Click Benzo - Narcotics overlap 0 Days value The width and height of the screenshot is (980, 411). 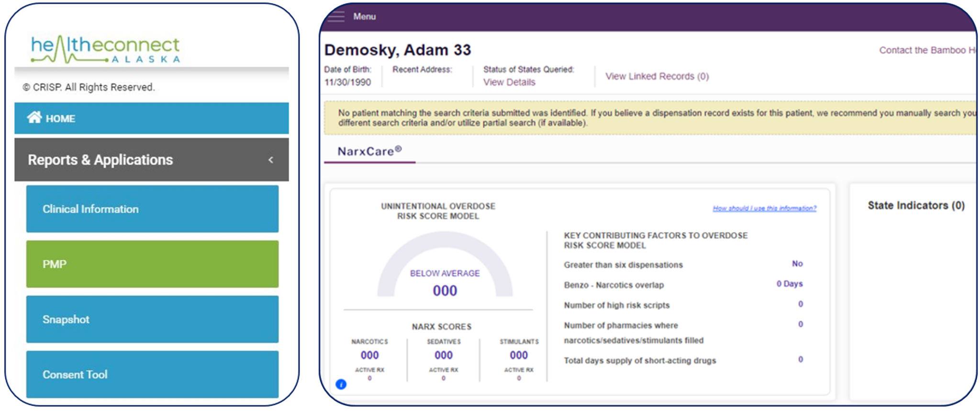(x=790, y=284)
